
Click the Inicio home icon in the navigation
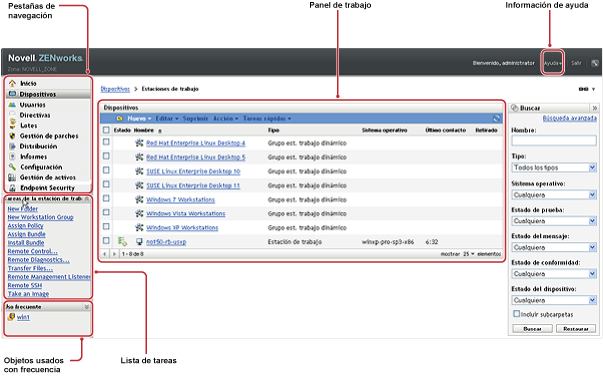[12, 83]
